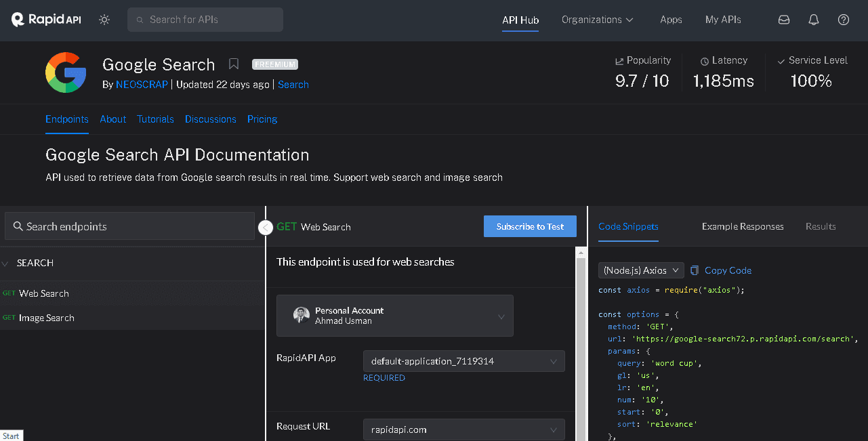The width and height of the screenshot is (868, 441).
Task: Toggle the light/dark theme sun icon
Action: tap(104, 20)
